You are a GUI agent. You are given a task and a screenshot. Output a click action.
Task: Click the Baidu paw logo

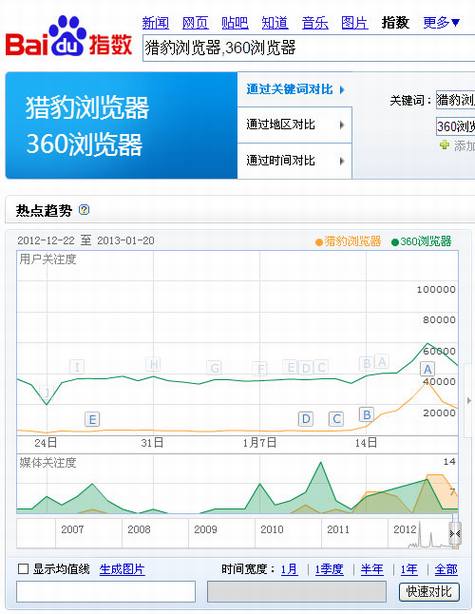[69, 35]
